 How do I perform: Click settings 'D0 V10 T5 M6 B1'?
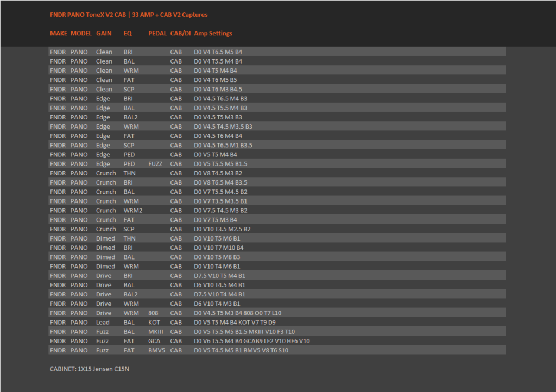click(217, 238)
